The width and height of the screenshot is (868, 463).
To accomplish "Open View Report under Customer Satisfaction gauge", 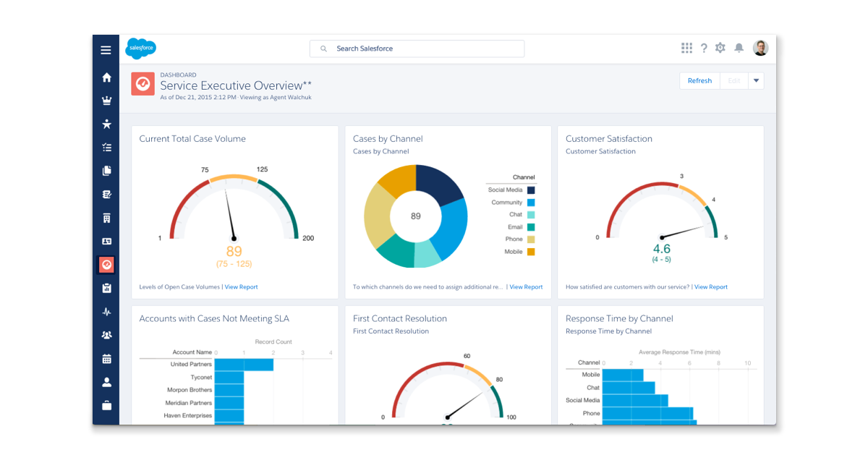I will coord(711,287).
